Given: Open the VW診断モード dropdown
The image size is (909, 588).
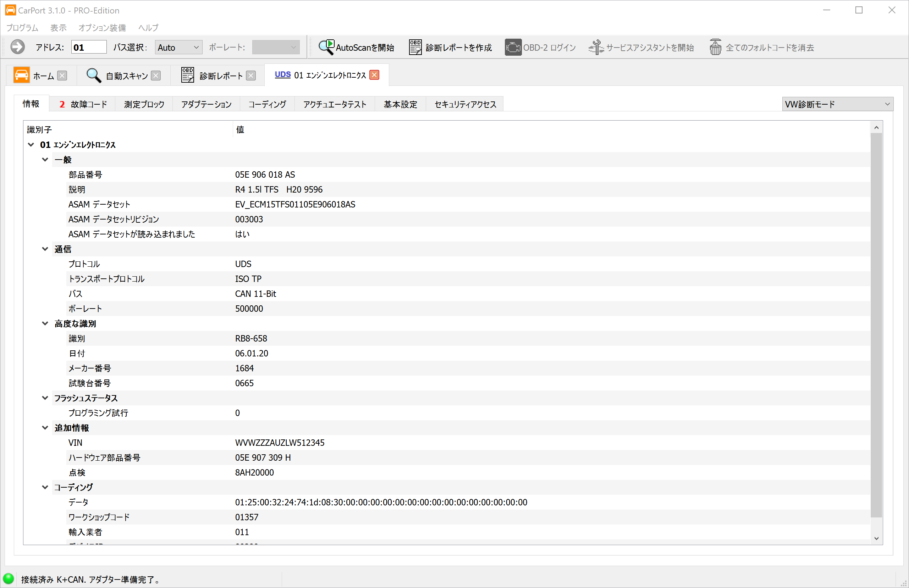Looking at the screenshot, I should [837, 104].
